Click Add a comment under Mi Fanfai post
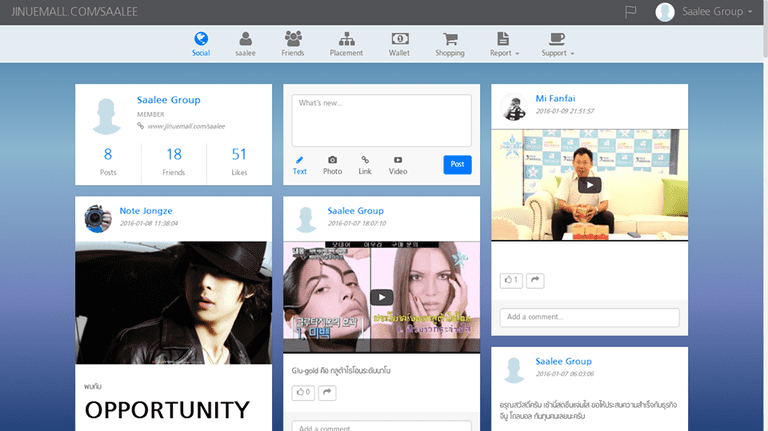Image resolution: width=768 pixels, height=431 pixels. click(x=590, y=317)
